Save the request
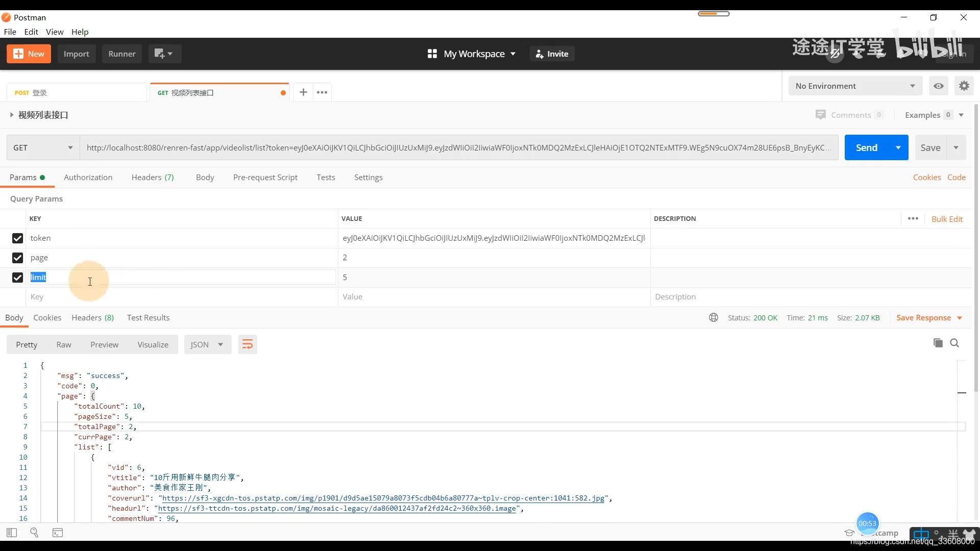 930,147
